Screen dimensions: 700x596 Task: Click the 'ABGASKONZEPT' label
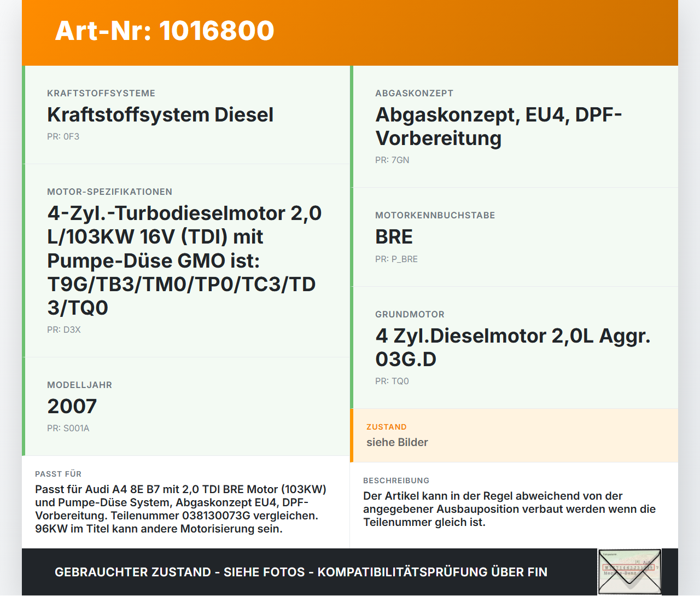(x=414, y=94)
